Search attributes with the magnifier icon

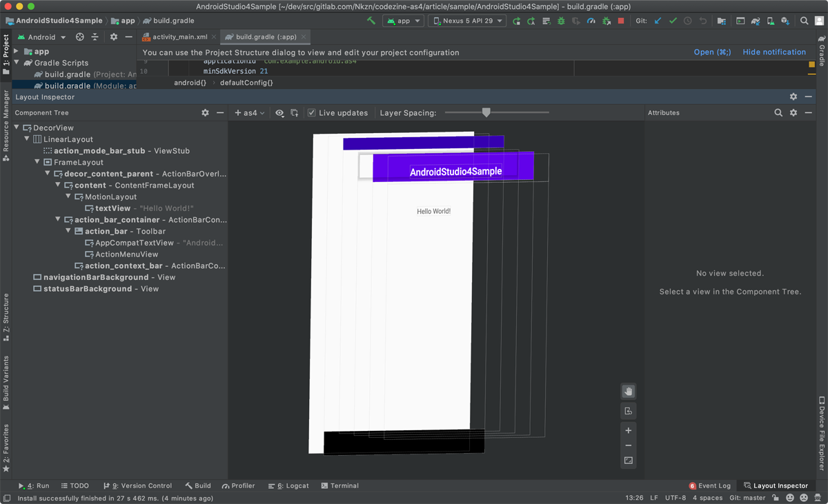(x=778, y=112)
